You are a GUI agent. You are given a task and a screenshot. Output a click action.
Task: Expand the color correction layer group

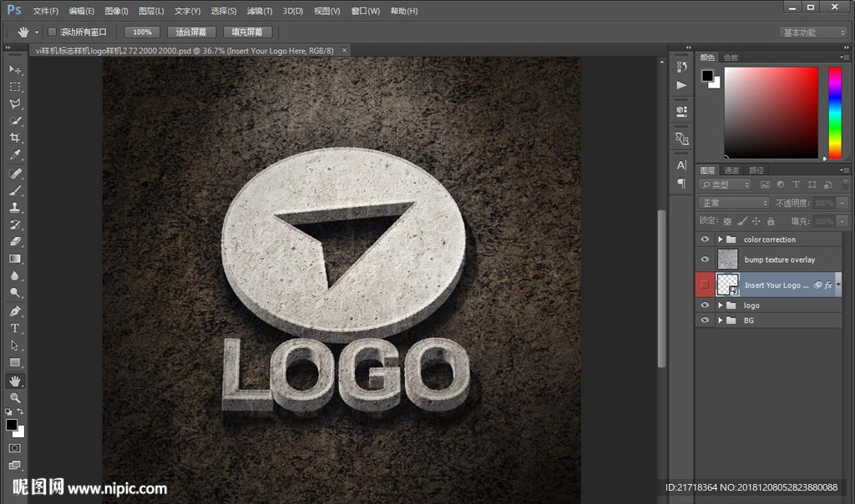tap(720, 239)
